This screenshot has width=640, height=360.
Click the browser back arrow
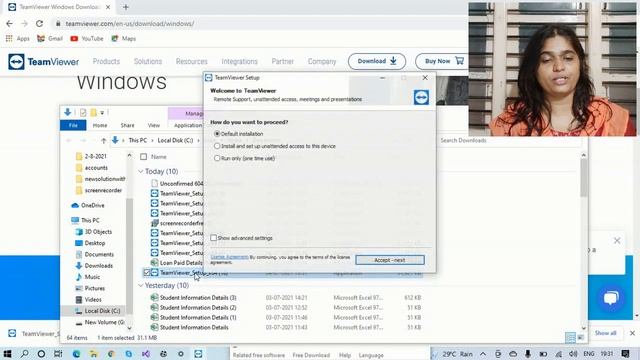tap(9, 24)
